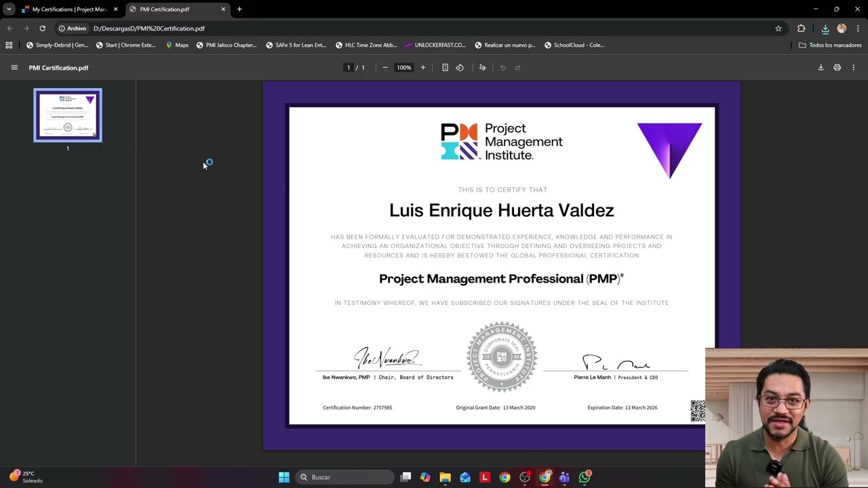Click the 100% zoom level field
868x488 pixels.
(x=403, y=68)
